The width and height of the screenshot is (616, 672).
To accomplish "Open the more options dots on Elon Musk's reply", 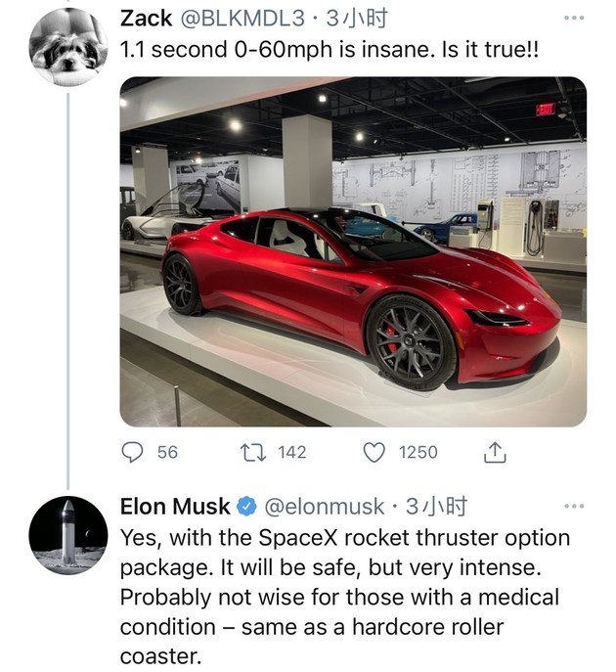I will (574, 506).
